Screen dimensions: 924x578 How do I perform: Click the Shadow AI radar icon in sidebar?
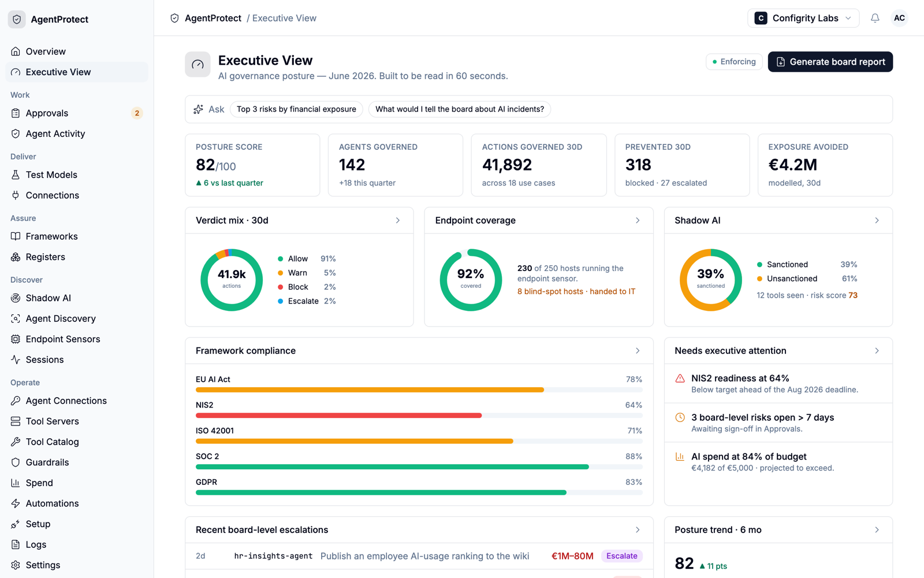point(16,298)
